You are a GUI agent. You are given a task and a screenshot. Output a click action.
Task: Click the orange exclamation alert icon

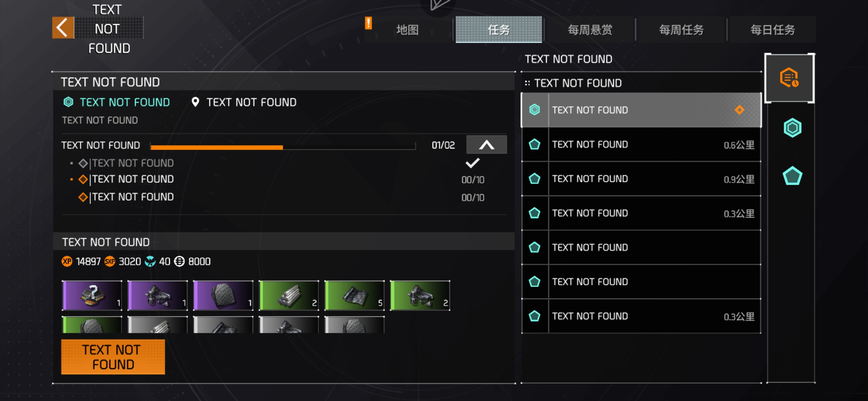(368, 23)
